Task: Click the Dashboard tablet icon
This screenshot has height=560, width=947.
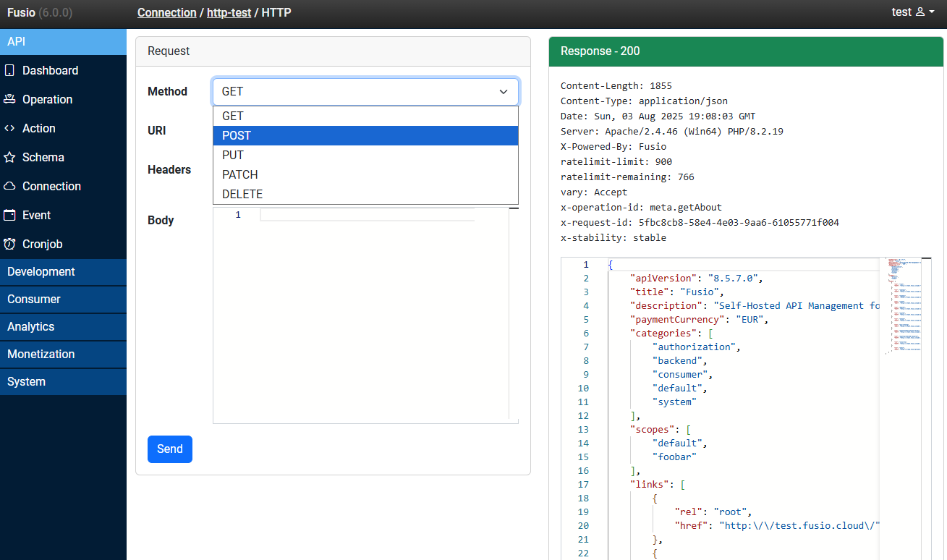Action: pos(9,70)
